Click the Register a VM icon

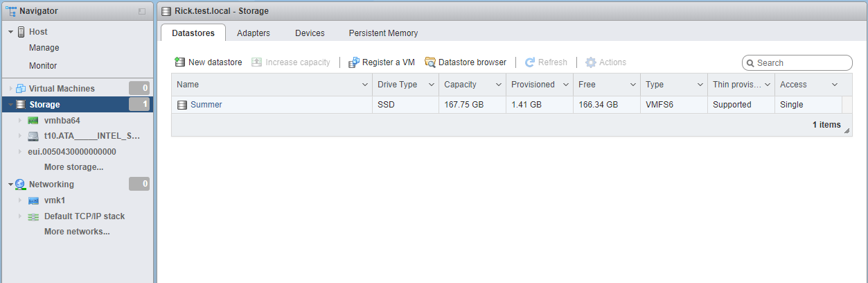click(x=354, y=62)
